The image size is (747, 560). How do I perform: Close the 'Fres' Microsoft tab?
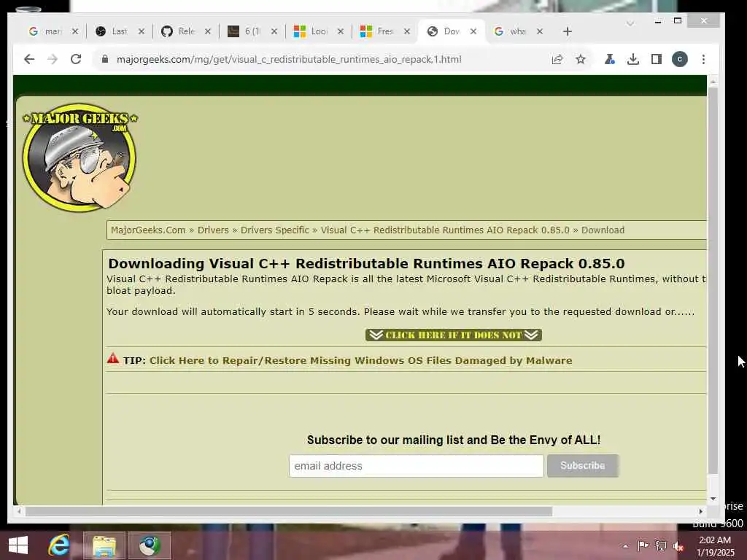click(x=407, y=31)
